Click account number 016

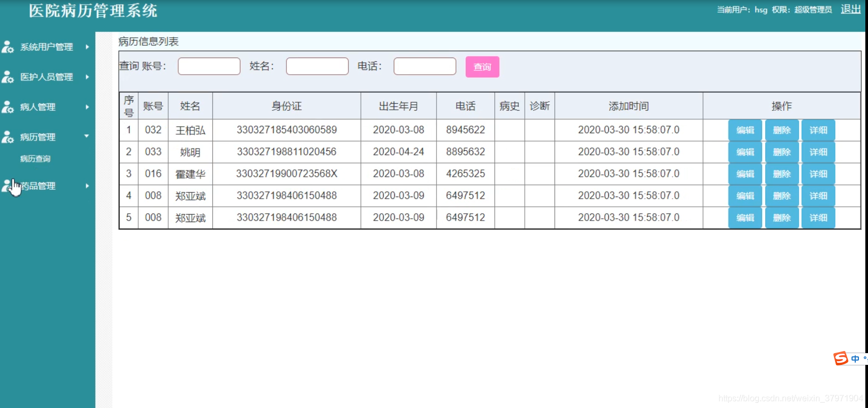click(153, 173)
